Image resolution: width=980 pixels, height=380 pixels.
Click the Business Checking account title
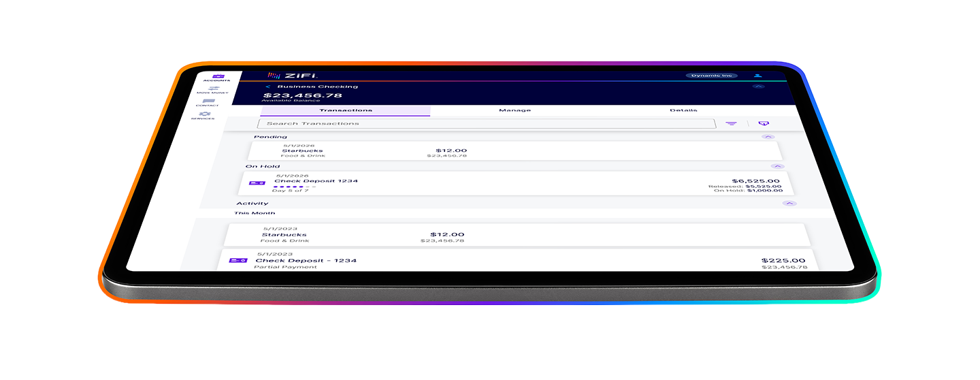pos(317,86)
